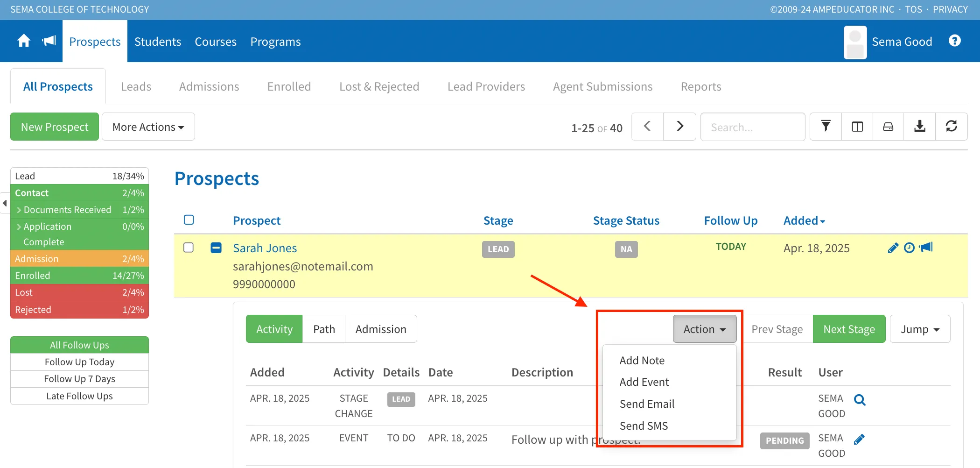Click the clock icon for Sarah Jones

click(909, 248)
